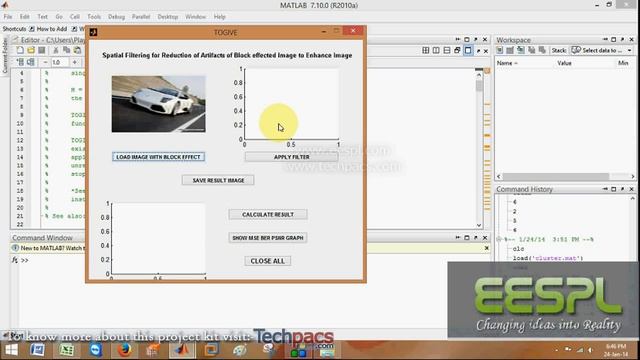Open Windows Start button
Image resolution: width=640 pixels, height=360 pixels.
pyautogui.click(x=11, y=350)
